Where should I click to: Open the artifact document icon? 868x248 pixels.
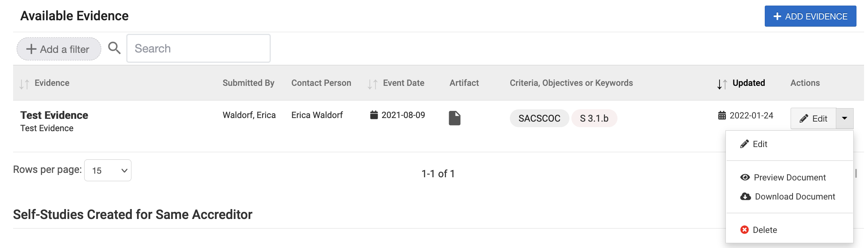click(455, 118)
